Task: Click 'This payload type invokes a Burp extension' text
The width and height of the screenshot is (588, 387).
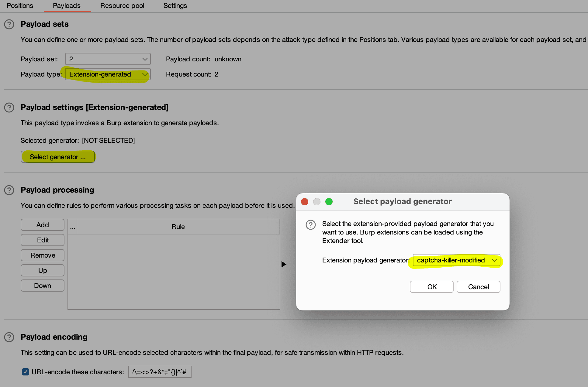Action: click(x=120, y=123)
